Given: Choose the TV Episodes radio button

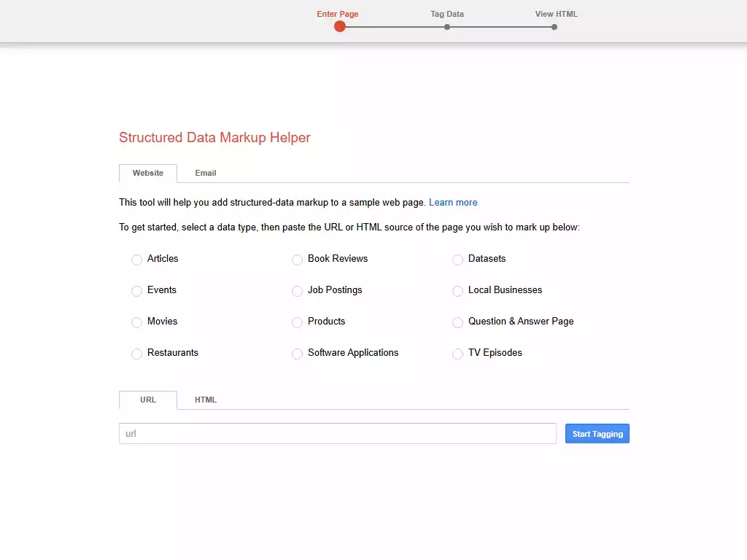Looking at the screenshot, I should pyautogui.click(x=457, y=354).
